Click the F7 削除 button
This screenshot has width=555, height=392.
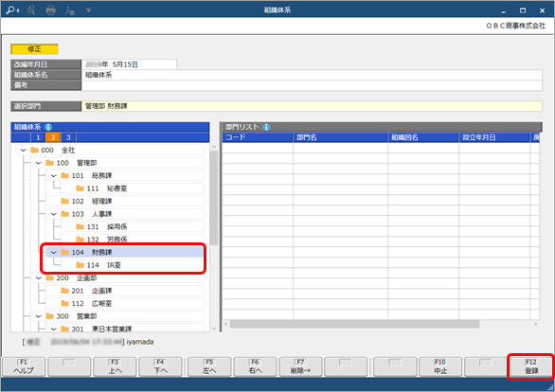(x=300, y=366)
